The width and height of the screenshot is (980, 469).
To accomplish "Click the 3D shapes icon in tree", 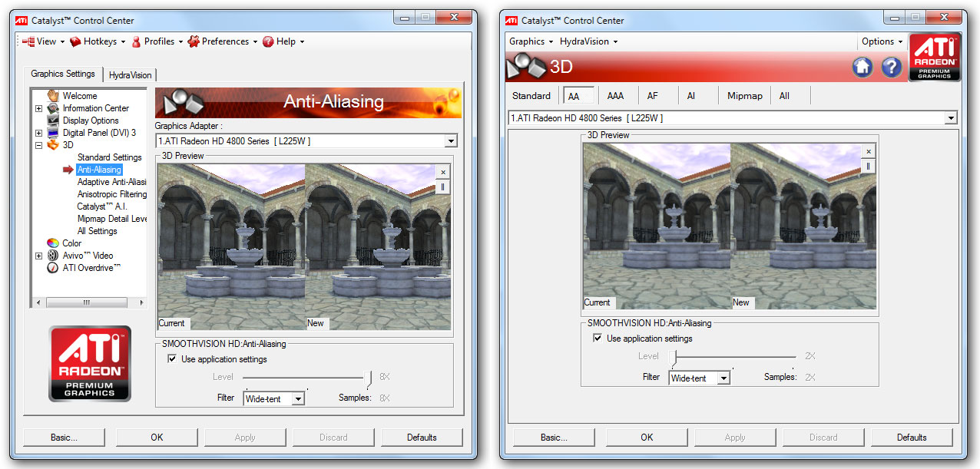I will click(x=53, y=145).
